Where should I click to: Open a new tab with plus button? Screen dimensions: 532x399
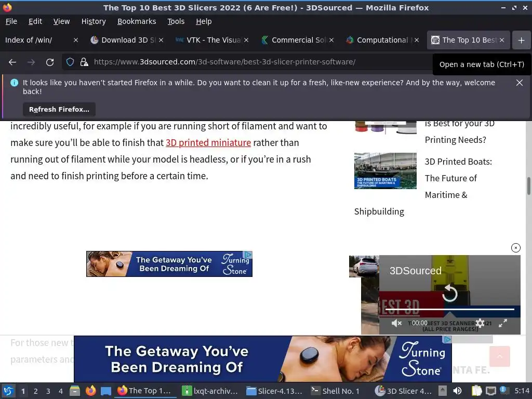[522, 41]
